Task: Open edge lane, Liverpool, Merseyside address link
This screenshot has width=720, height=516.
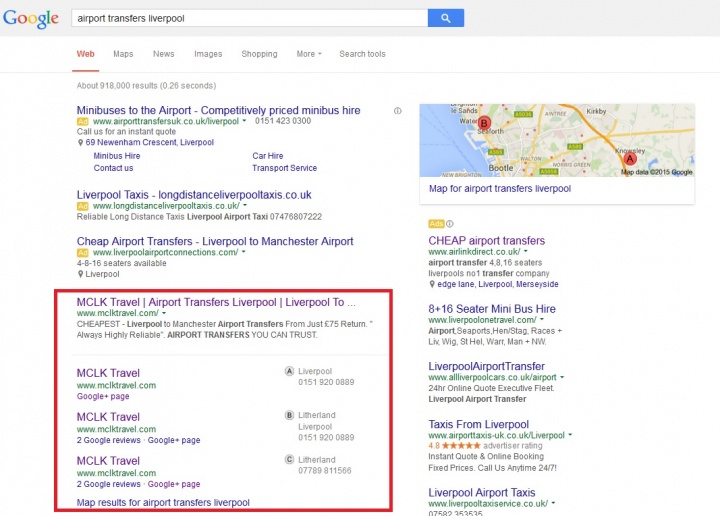Action: click(498, 284)
